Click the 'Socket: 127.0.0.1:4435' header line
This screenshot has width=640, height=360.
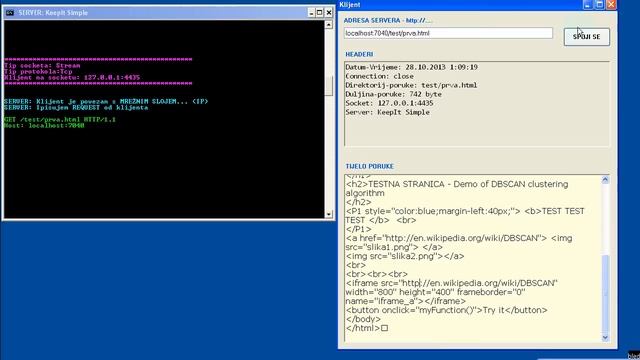coord(389,103)
